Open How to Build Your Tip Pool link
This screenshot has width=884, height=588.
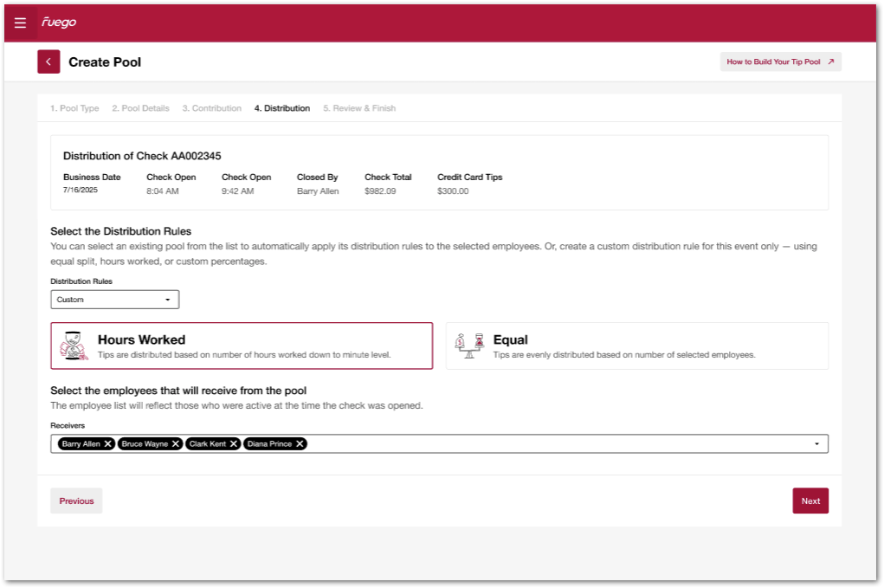pyautogui.click(x=780, y=61)
